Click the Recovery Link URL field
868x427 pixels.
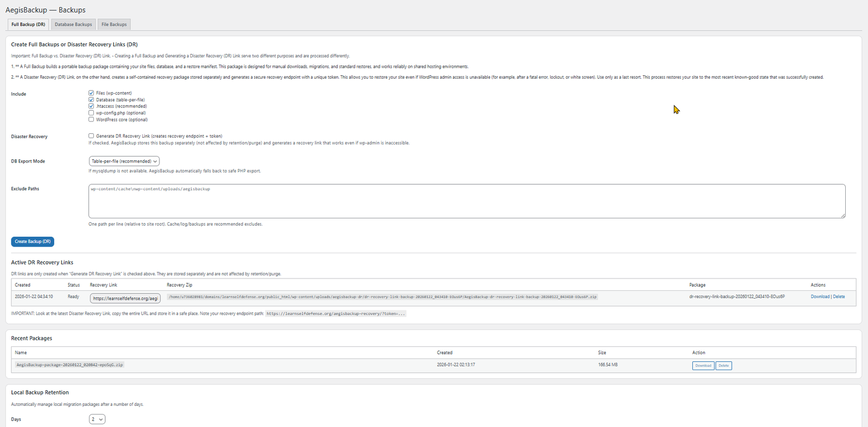[125, 299]
